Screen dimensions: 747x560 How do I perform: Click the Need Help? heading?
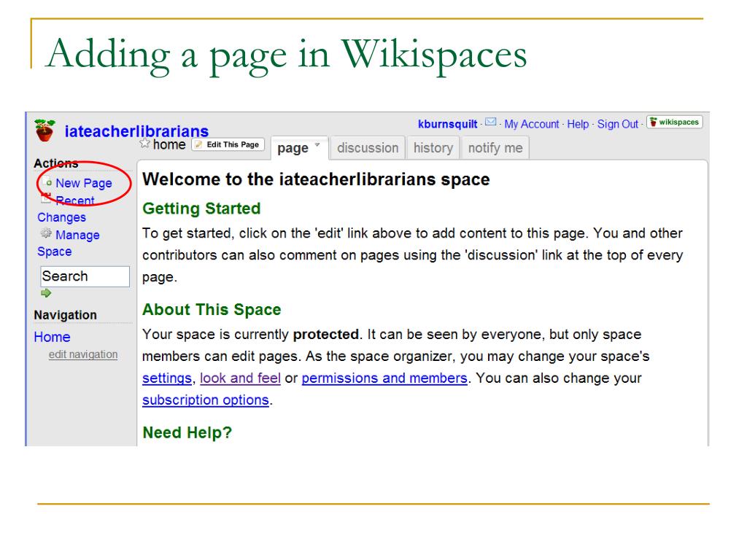coord(187,432)
